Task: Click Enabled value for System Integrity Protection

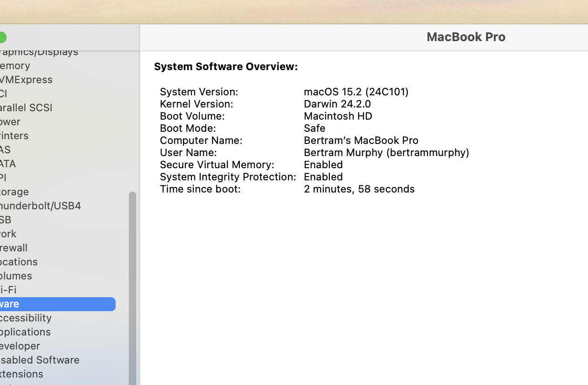Action: tap(323, 177)
